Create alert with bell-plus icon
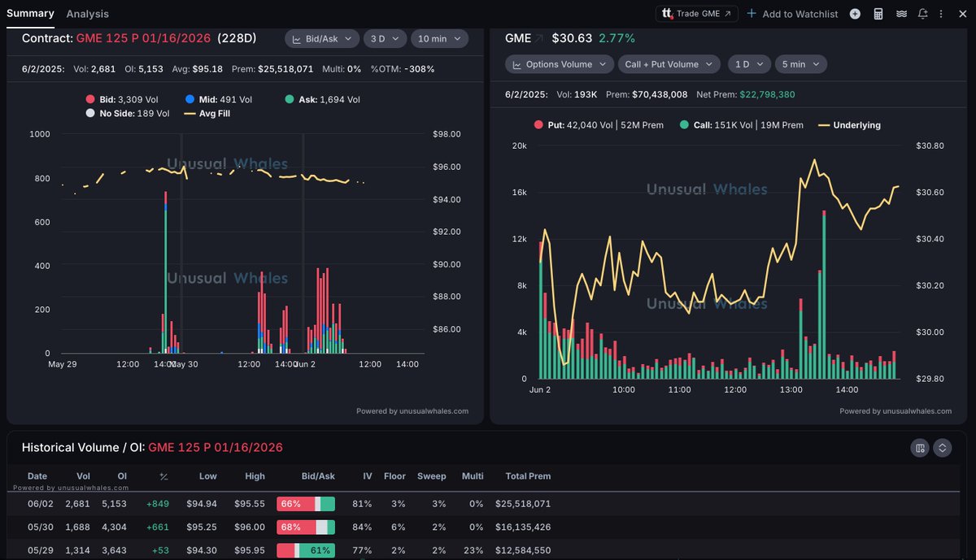Viewport: 976px width, 560px height. point(922,14)
